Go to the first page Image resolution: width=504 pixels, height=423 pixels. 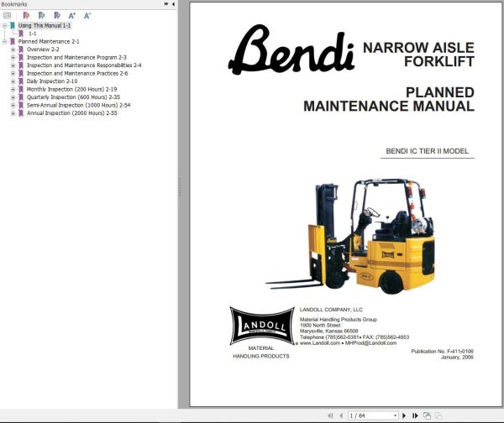tap(330, 415)
